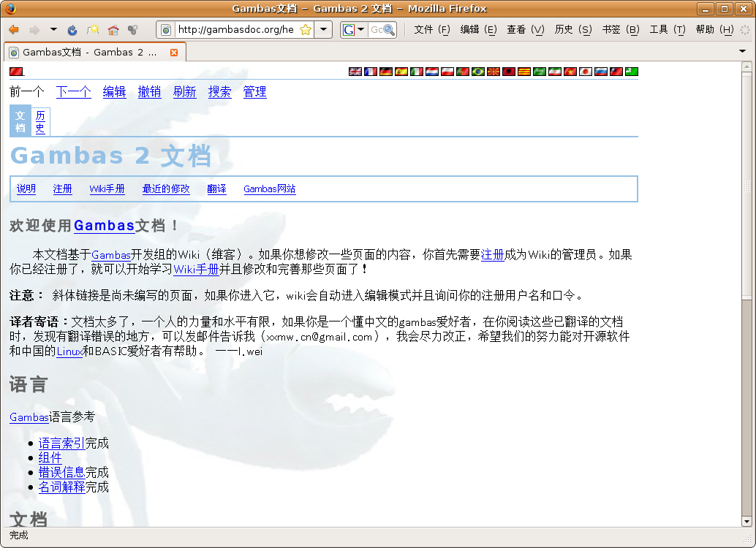Open the list-all-tabs dropdown arrow
This screenshot has height=548, width=756.
pyautogui.click(x=743, y=51)
